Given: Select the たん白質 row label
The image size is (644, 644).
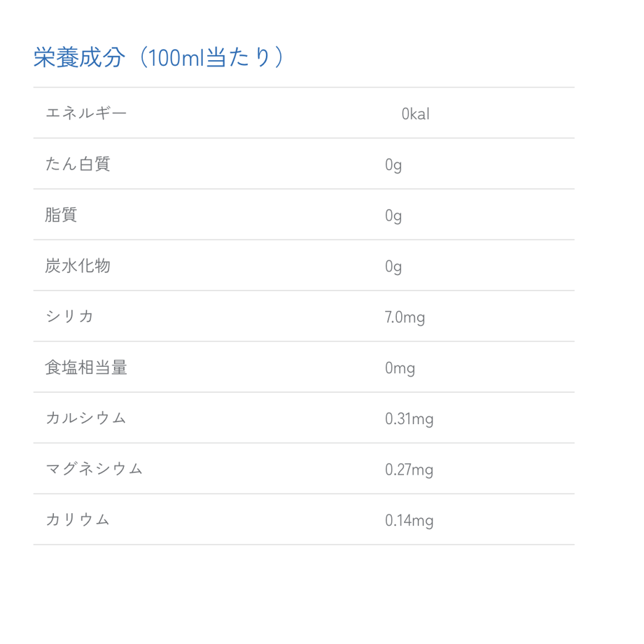Looking at the screenshot, I should 78,164.
